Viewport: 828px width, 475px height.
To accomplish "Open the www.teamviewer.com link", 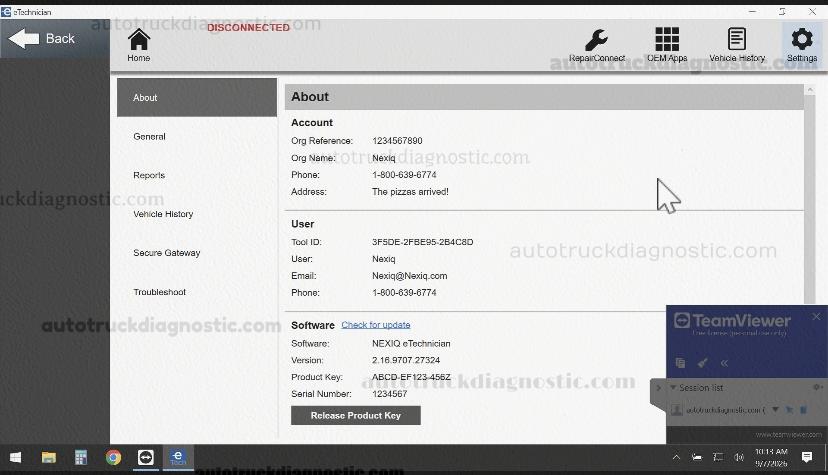I will 788,435.
